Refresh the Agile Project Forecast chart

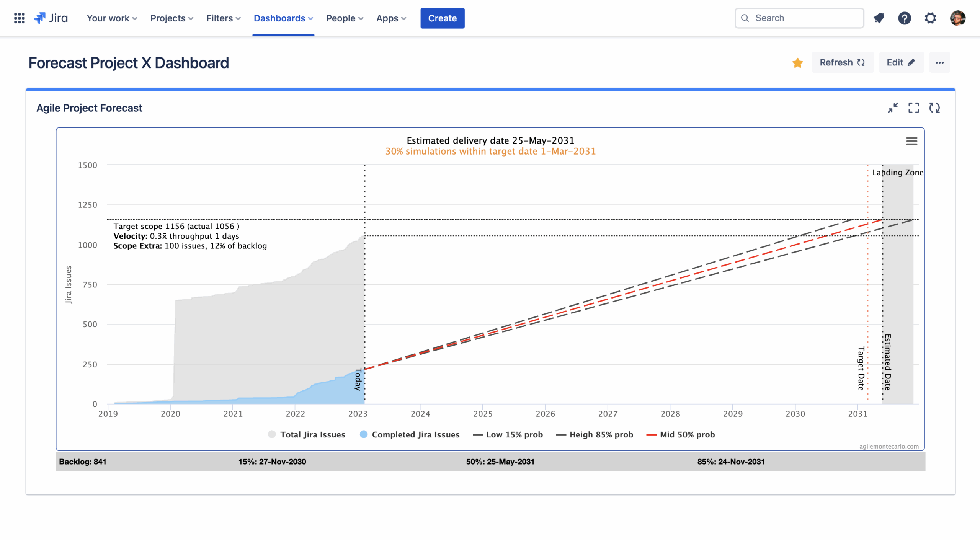tap(935, 108)
